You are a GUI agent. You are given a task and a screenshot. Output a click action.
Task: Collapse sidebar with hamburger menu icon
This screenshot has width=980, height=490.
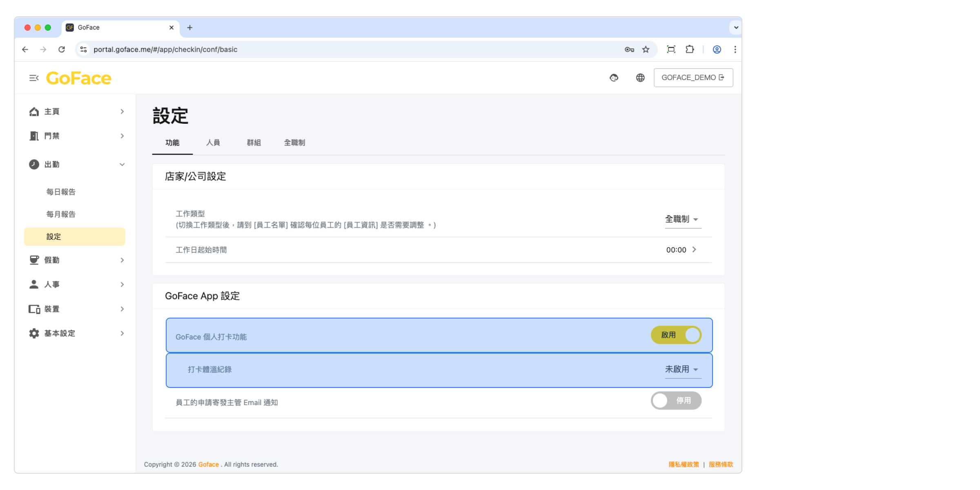point(33,78)
